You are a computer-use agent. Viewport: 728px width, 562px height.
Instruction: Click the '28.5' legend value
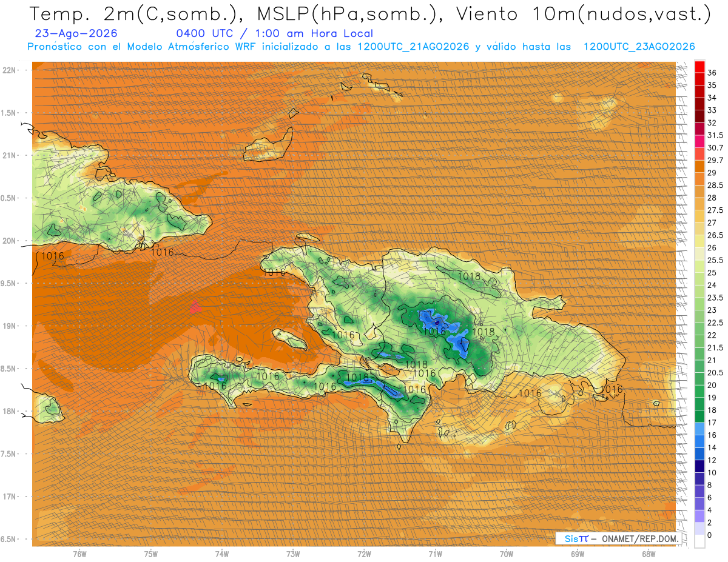coord(715,186)
